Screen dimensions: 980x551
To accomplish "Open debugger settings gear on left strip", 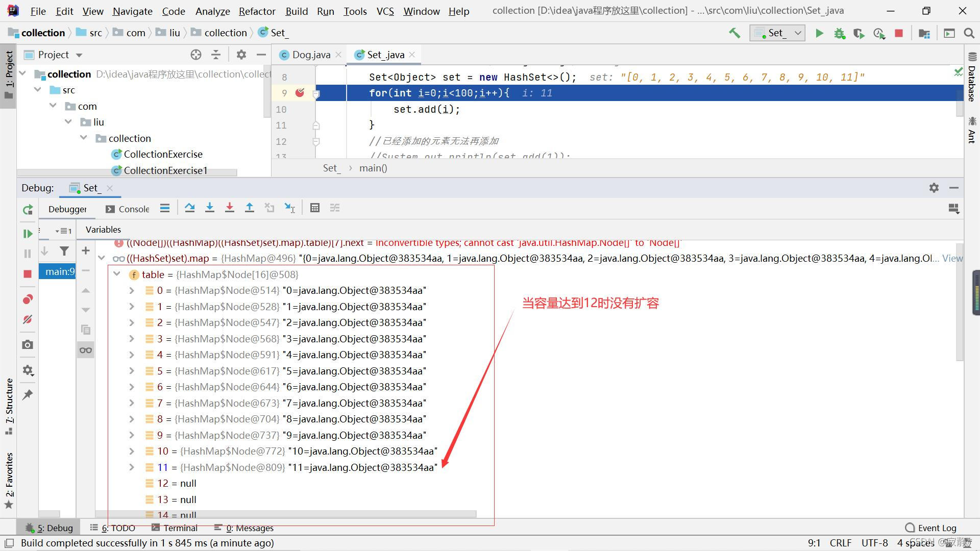I will [x=28, y=370].
